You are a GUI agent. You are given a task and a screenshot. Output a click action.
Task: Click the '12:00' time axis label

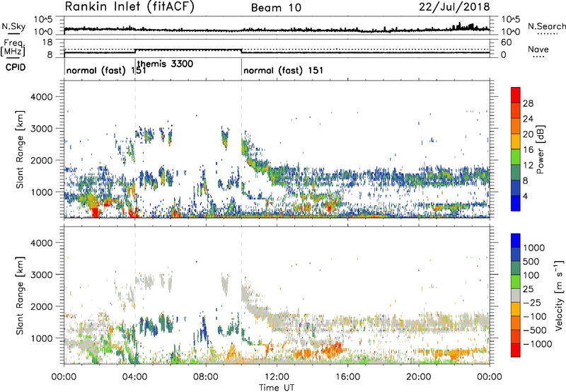click(x=277, y=377)
